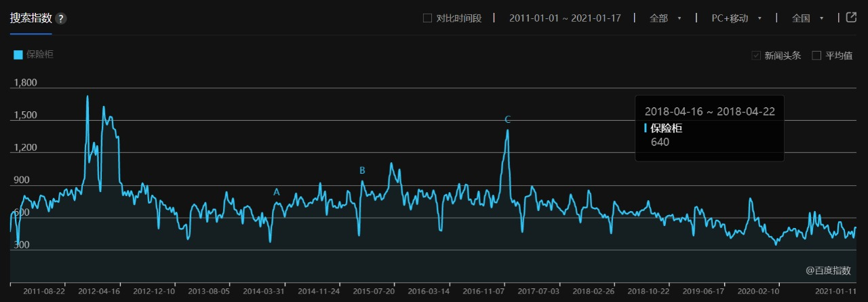Click the help question mark beside 搜索指数
The height and width of the screenshot is (302, 868).
click(61, 19)
